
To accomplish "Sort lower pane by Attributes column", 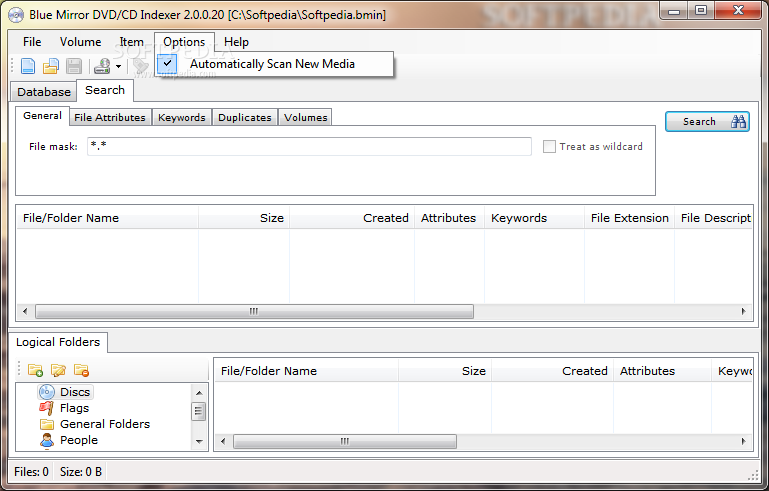I will (x=662, y=371).
